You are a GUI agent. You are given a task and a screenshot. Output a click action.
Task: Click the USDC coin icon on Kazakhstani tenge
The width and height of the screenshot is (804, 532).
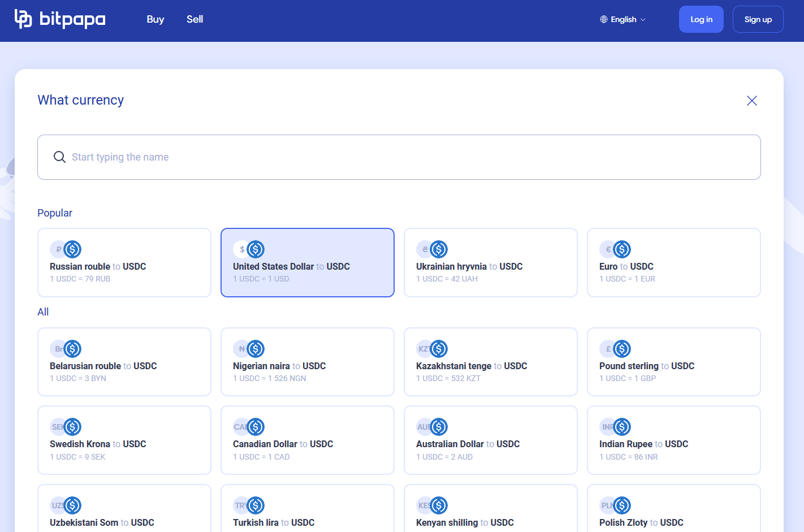click(439, 349)
